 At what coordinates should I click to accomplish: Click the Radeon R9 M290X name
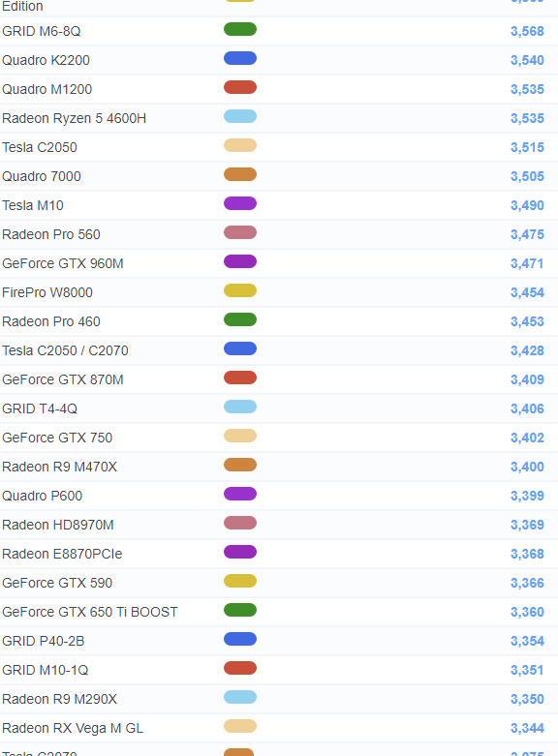coord(59,699)
